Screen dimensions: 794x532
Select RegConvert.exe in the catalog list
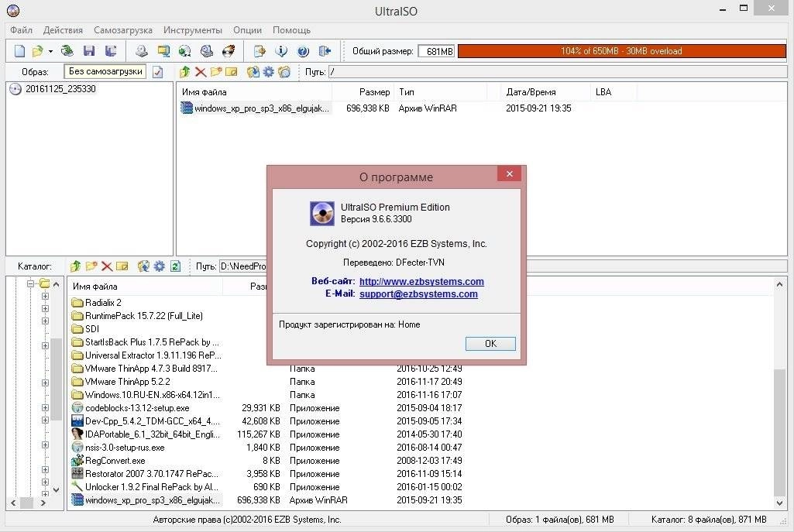108,461
